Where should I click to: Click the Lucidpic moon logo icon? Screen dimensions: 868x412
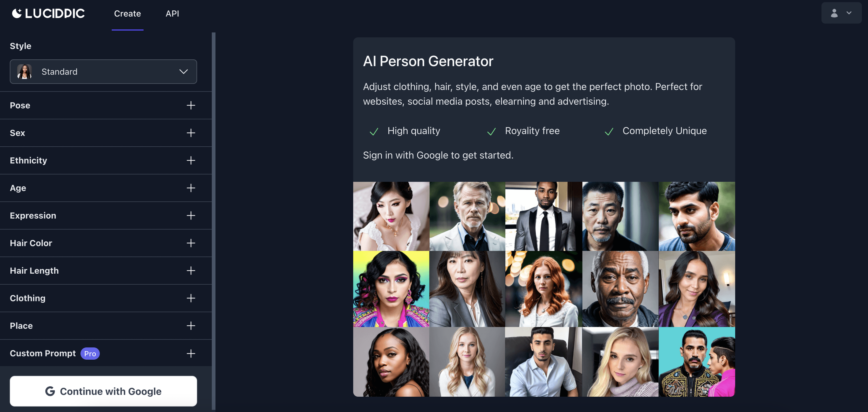17,13
